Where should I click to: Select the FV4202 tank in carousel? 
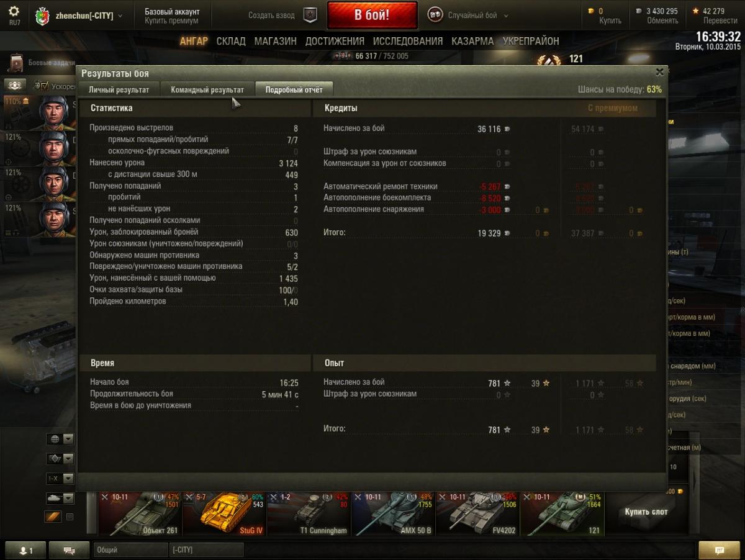[477, 513]
